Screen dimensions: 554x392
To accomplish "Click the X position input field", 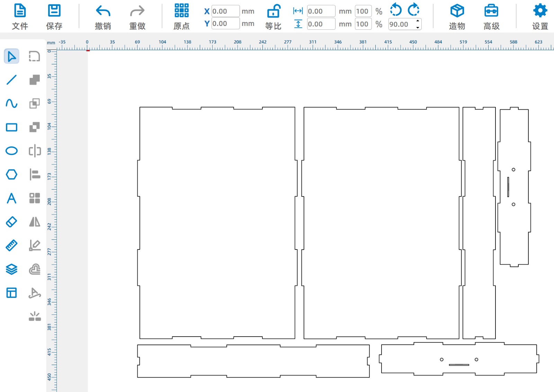I will (225, 11).
